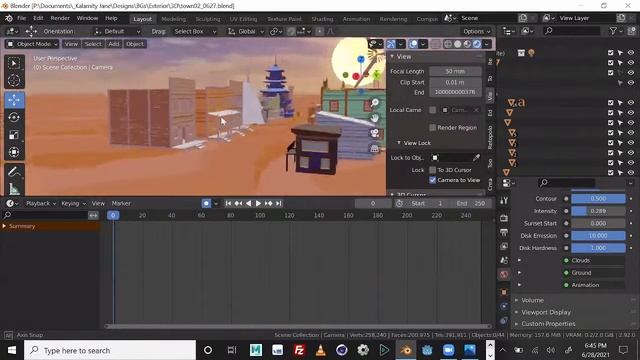The image size is (640, 360).
Task: Open VLC media player from the taskbar
Action: pos(321,350)
